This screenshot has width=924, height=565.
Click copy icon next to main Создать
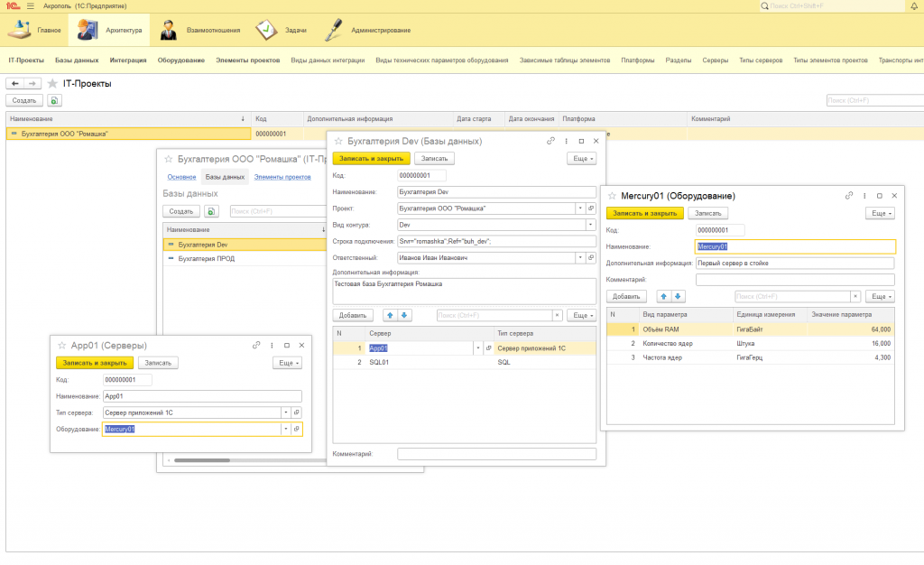tap(54, 101)
